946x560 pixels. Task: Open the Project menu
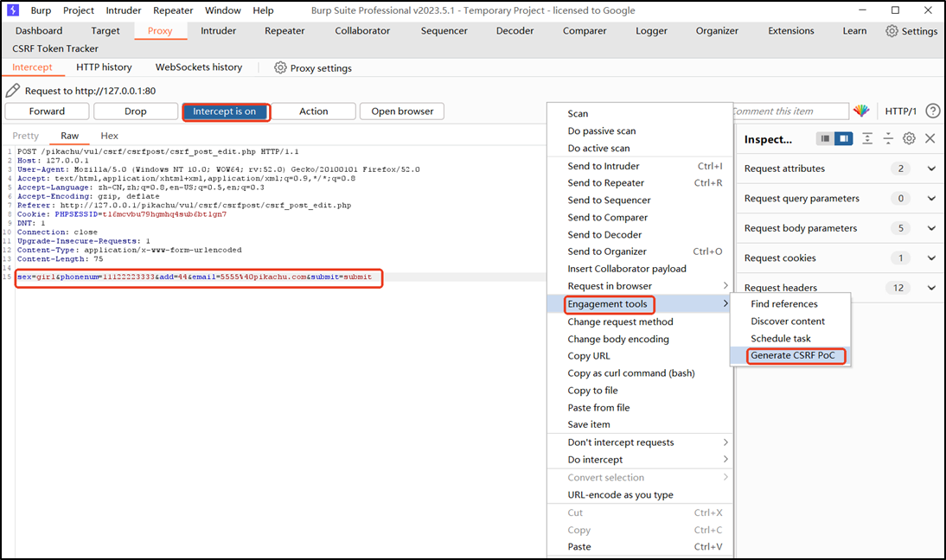pos(79,10)
